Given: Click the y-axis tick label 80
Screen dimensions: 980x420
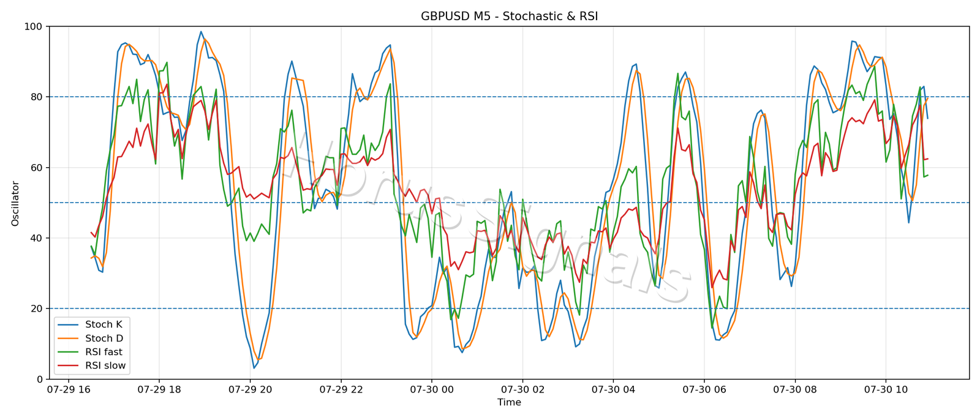Looking at the screenshot, I should pos(36,97).
